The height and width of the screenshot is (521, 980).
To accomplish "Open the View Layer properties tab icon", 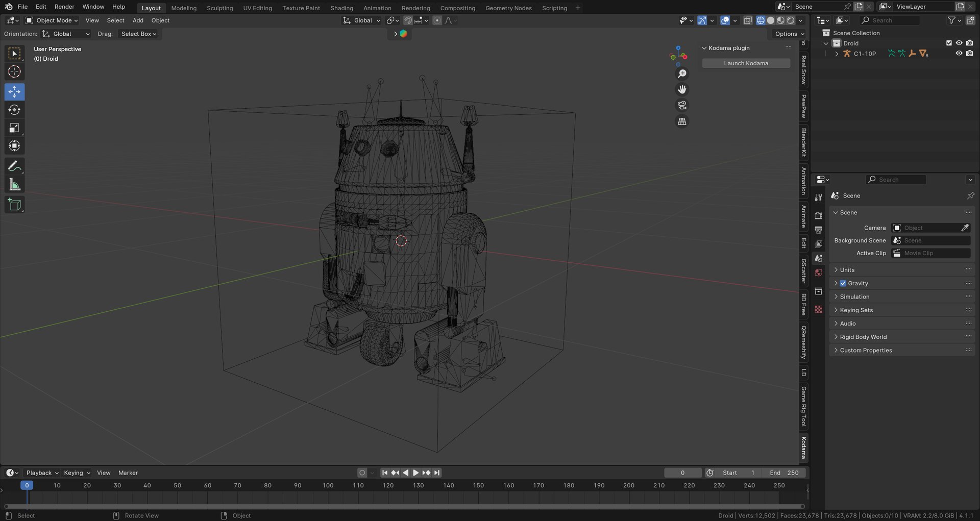I will [x=819, y=244].
